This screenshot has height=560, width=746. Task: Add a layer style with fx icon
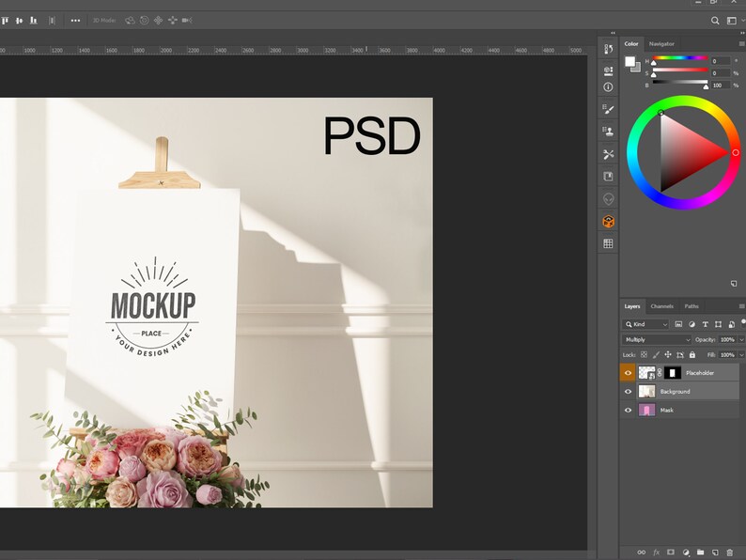click(656, 552)
